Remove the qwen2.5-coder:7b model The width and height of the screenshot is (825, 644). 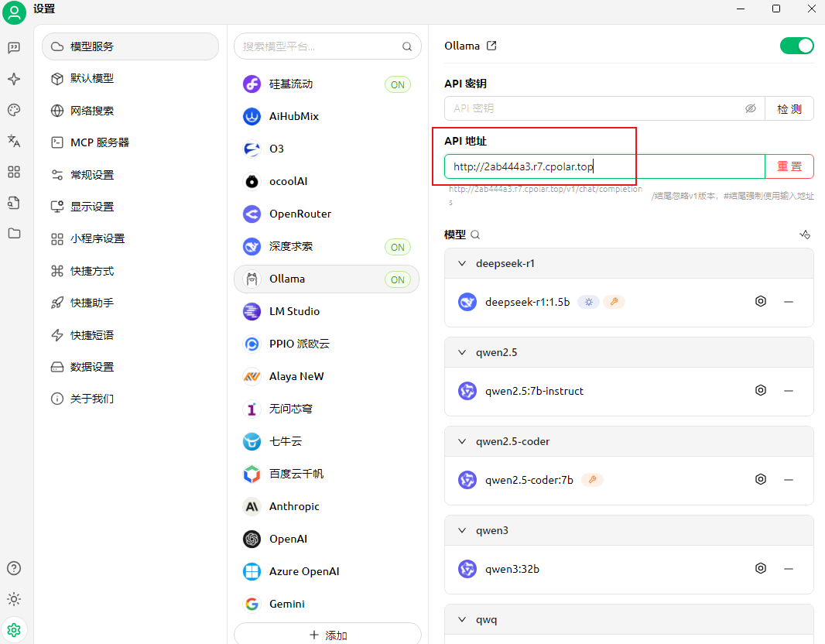pyautogui.click(x=788, y=480)
